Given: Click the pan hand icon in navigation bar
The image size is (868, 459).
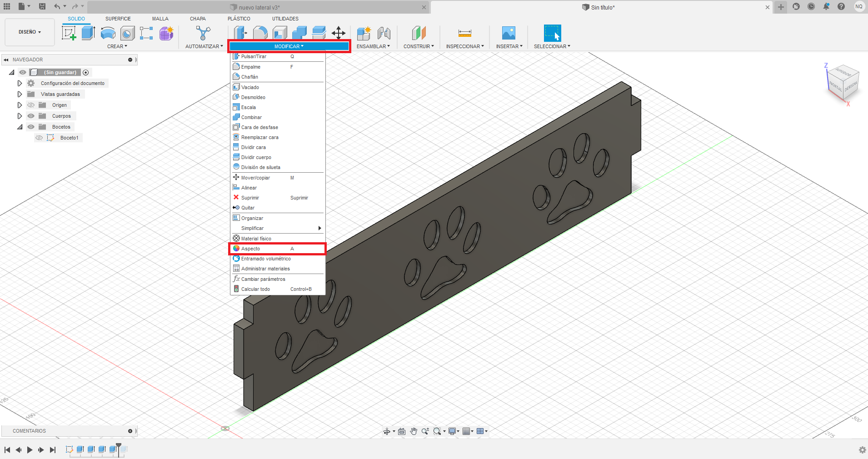Looking at the screenshot, I should pos(414,431).
